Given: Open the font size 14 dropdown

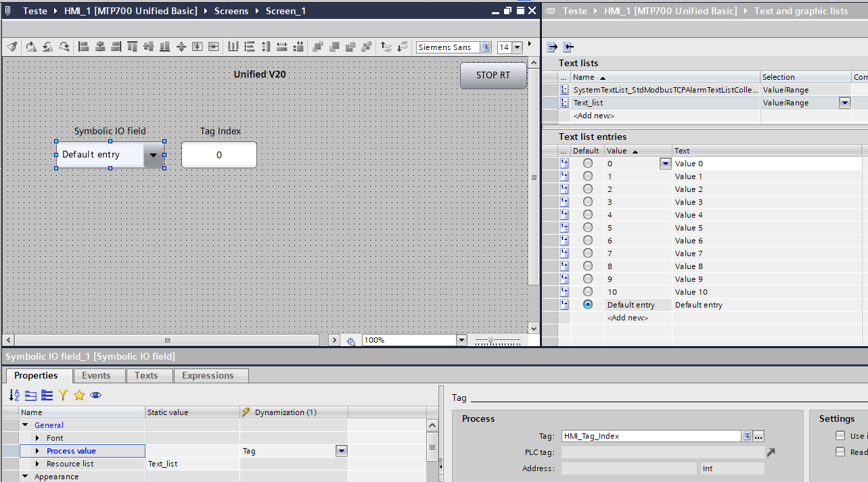Looking at the screenshot, I should click(x=518, y=47).
